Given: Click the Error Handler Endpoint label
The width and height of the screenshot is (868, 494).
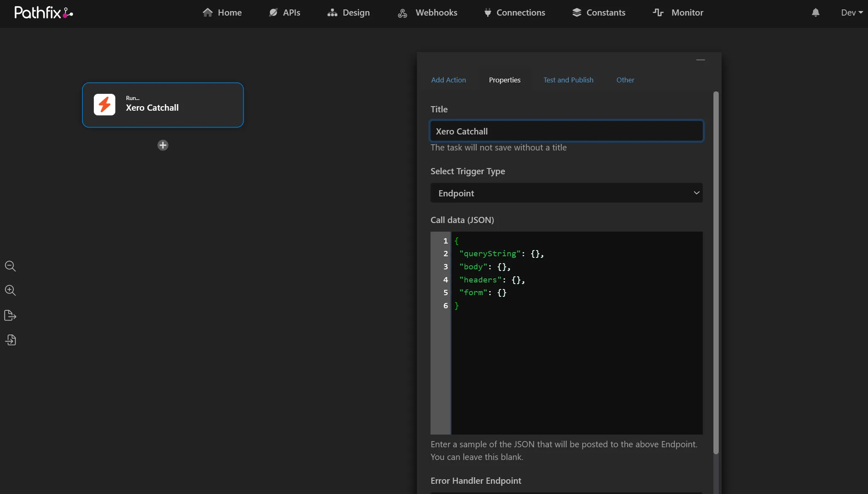Looking at the screenshot, I should (476, 481).
